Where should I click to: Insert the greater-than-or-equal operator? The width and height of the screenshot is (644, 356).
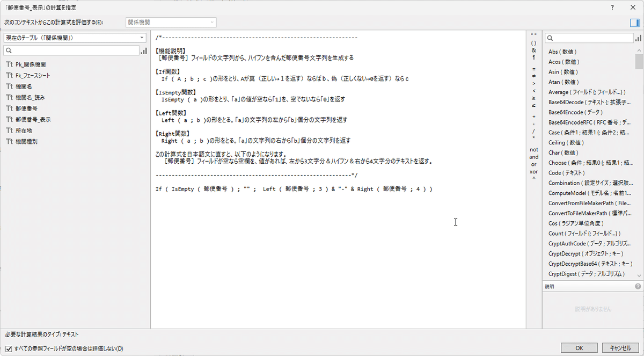tap(533, 98)
